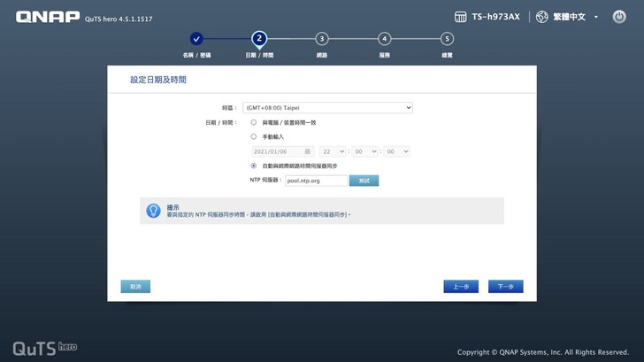Viewport: 644px width, 362px height.
Task: Select step 2 date/time circle
Action: click(x=259, y=39)
